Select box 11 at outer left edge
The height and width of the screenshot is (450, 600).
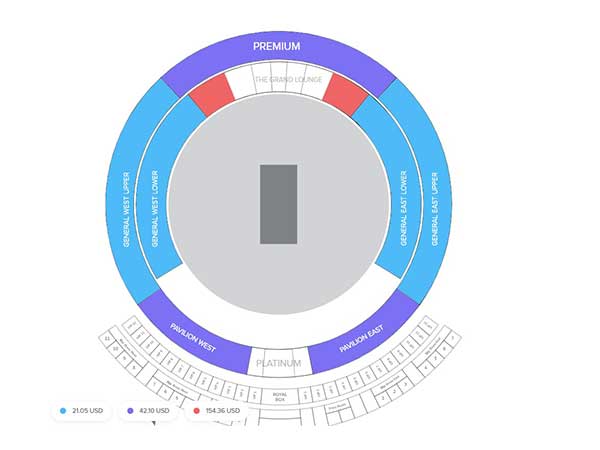coord(107,339)
